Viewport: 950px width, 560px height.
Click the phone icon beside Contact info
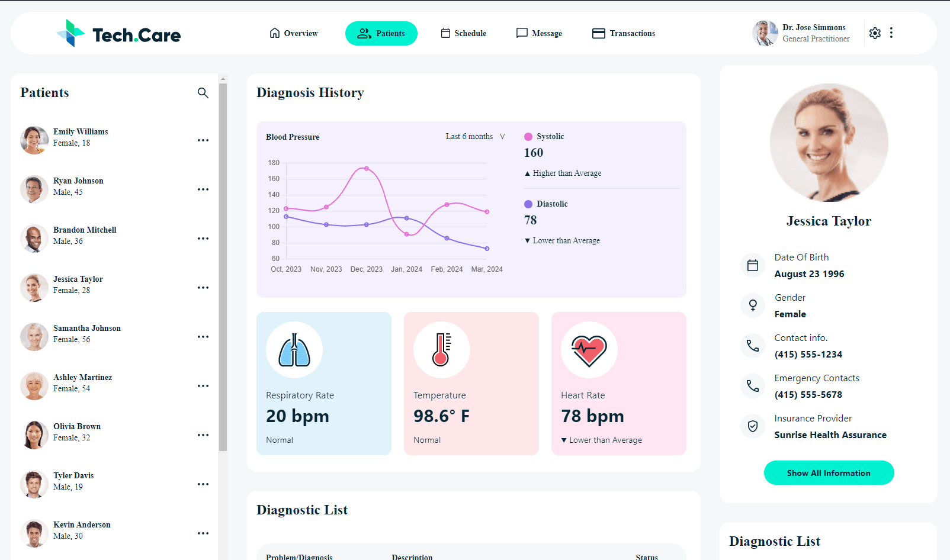752,346
